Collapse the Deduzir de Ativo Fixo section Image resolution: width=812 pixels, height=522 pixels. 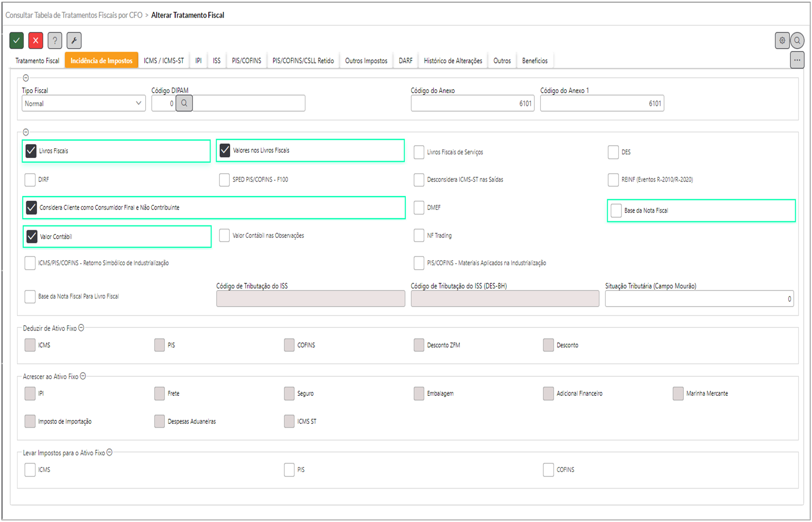(x=81, y=328)
